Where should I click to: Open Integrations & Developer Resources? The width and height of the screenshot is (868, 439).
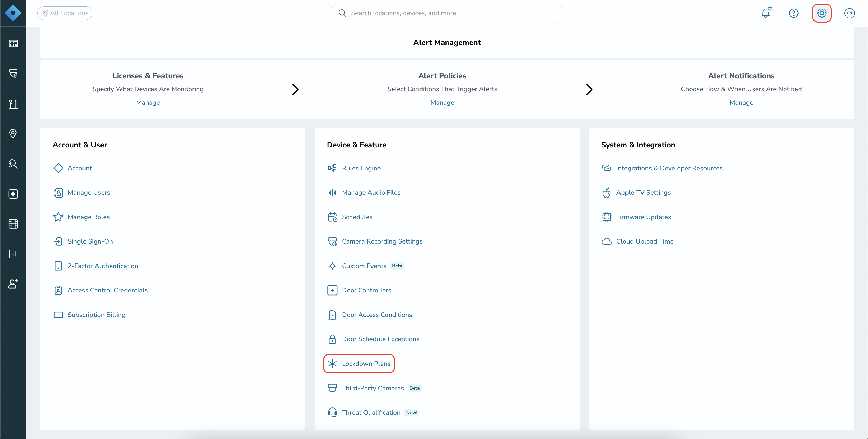click(669, 168)
